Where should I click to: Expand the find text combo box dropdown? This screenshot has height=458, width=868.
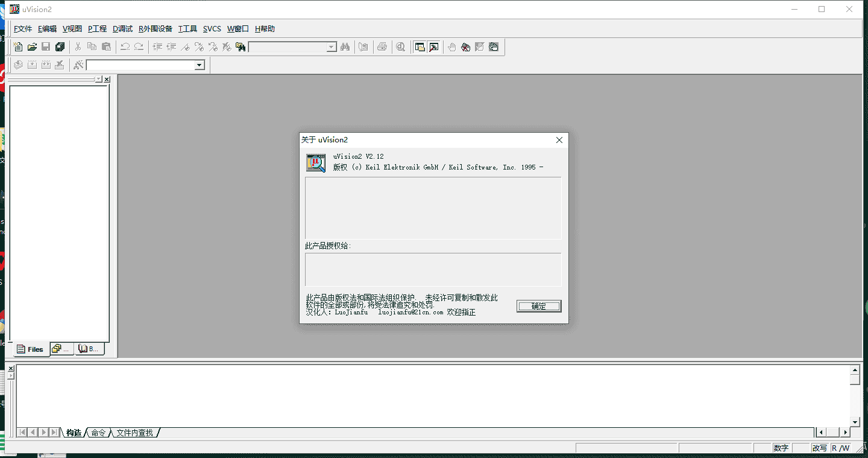332,47
